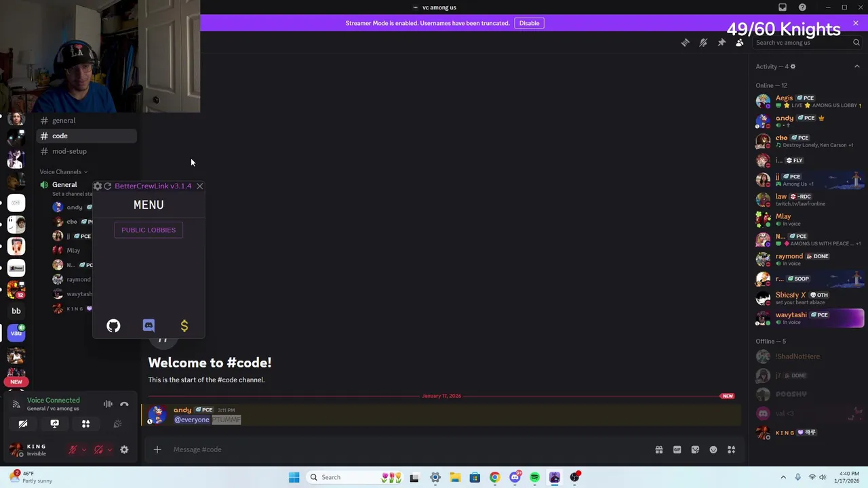
Task: Undeafen headphones in user panel
Action: click(x=98, y=449)
